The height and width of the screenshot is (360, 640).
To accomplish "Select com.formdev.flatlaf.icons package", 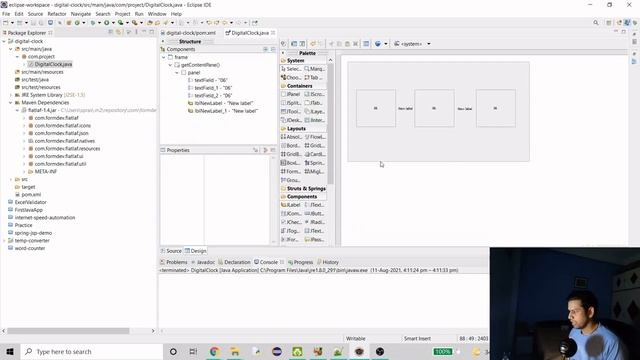I will point(60,126).
